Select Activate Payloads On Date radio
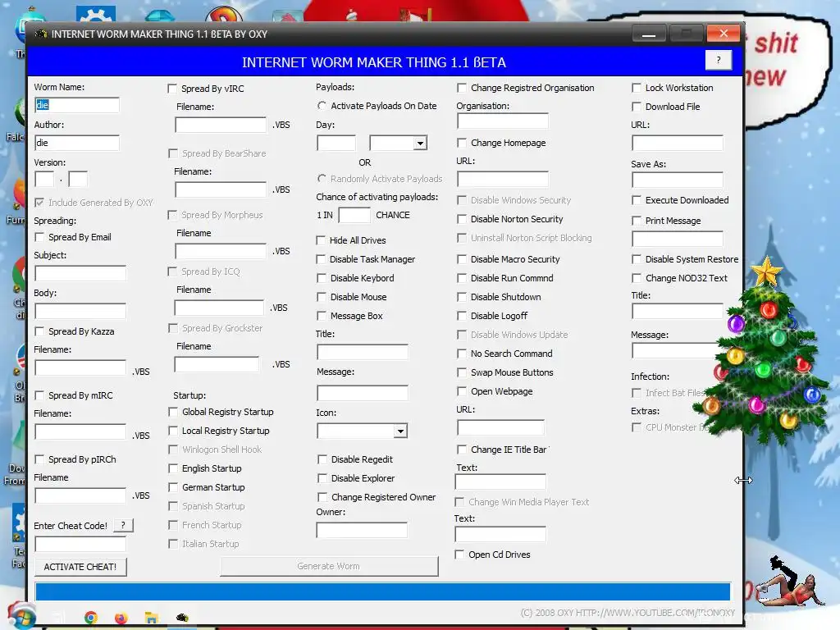The image size is (840, 630). [x=322, y=106]
